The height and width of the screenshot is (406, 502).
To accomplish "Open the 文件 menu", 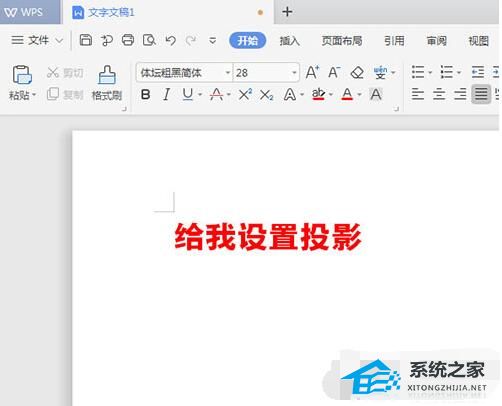I will [x=37, y=40].
